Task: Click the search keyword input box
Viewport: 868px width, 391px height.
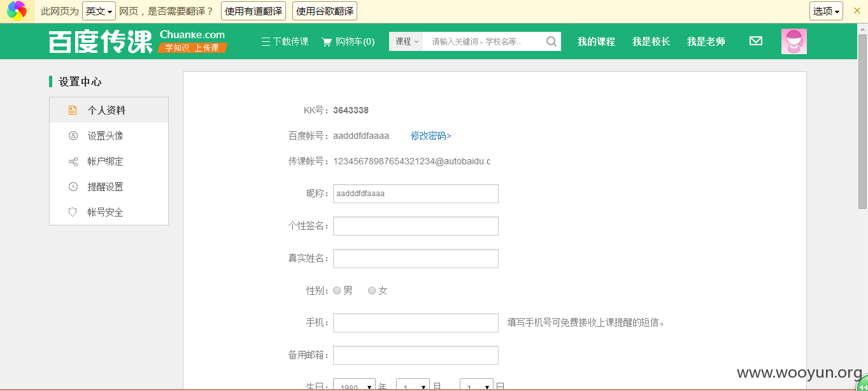Action: tap(483, 41)
